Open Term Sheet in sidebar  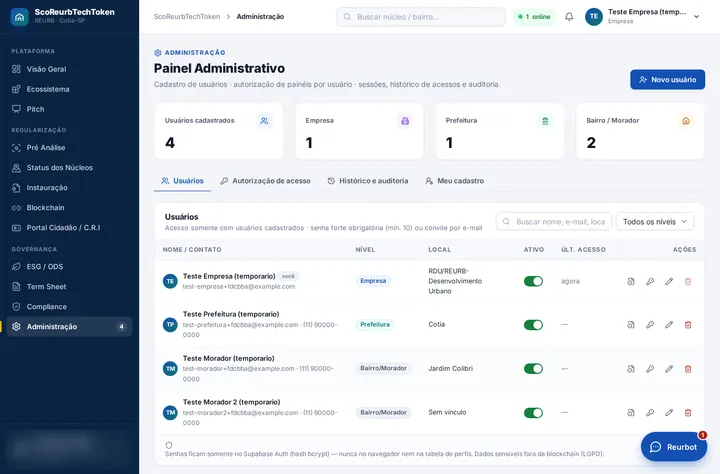point(69,287)
